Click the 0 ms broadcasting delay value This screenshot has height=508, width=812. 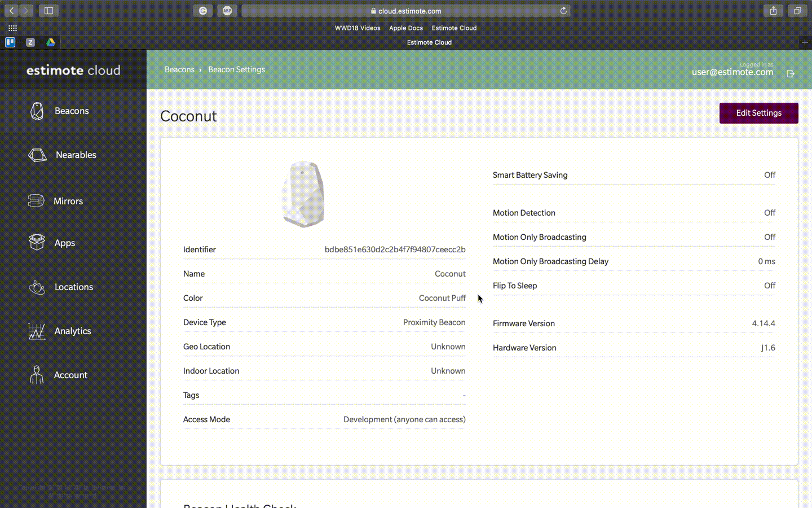pyautogui.click(x=766, y=261)
